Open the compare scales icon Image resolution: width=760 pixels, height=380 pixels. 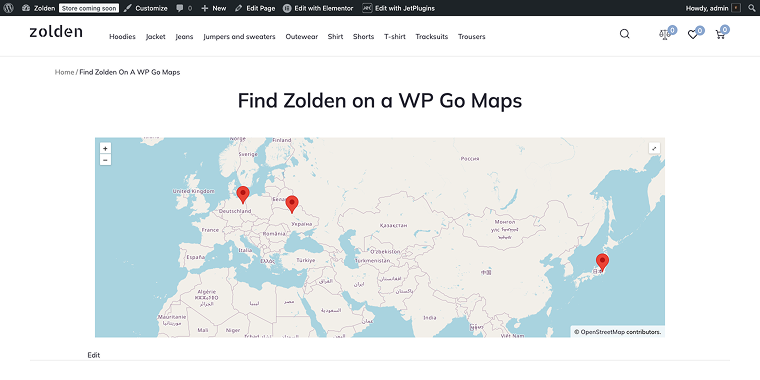tap(665, 34)
